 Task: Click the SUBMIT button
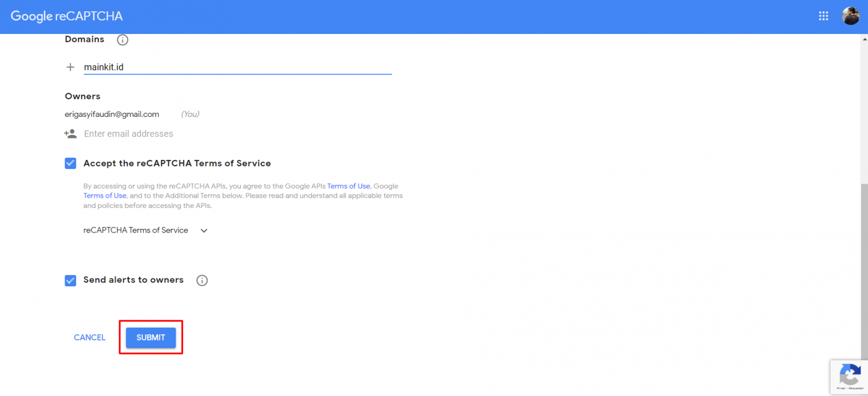(151, 337)
